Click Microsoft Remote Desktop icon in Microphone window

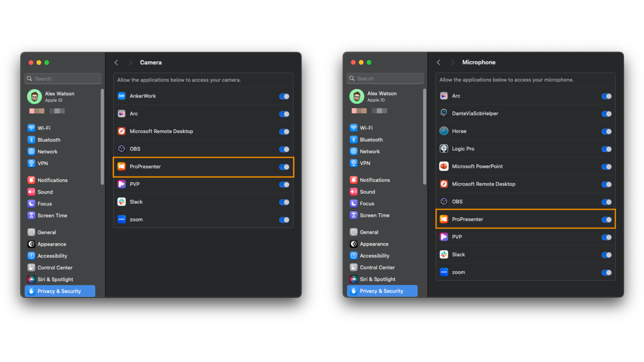pyautogui.click(x=444, y=184)
